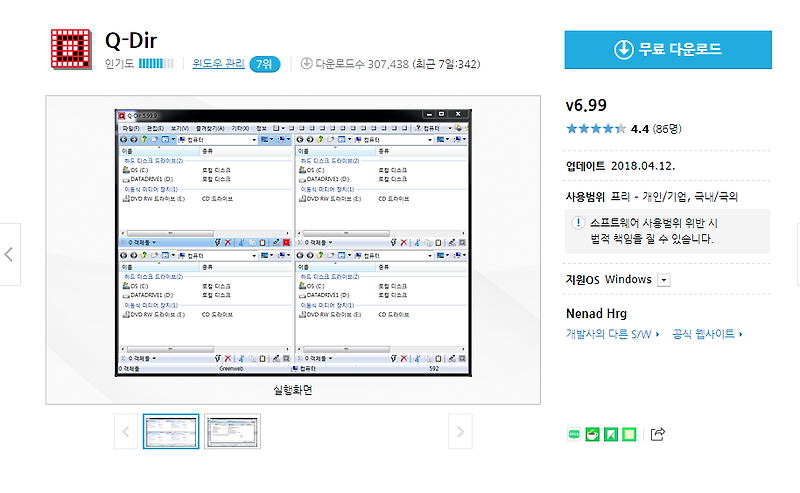The image size is (800, 493).
Task: Click the download count arrow icon
Action: pyautogui.click(x=306, y=63)
